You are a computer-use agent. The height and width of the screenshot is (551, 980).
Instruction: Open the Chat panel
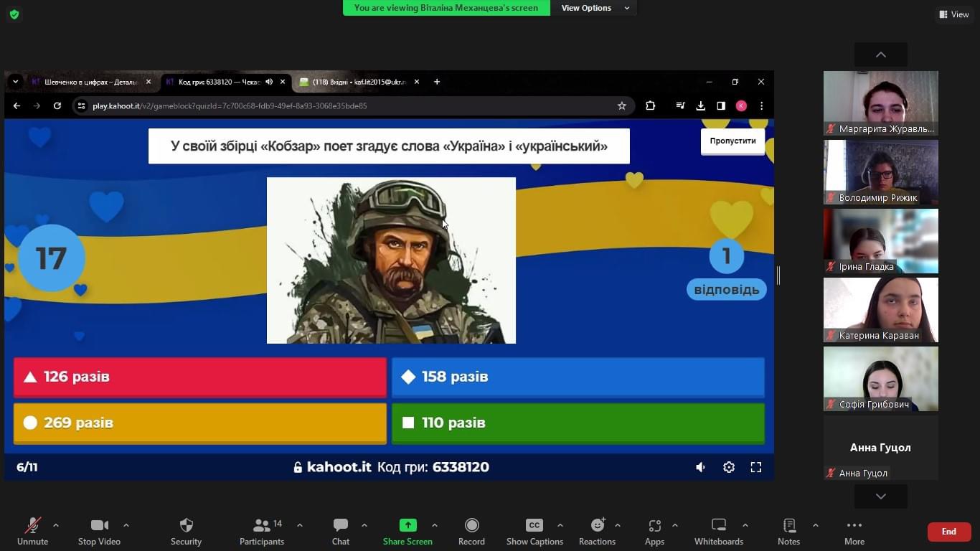pos(341,531)
